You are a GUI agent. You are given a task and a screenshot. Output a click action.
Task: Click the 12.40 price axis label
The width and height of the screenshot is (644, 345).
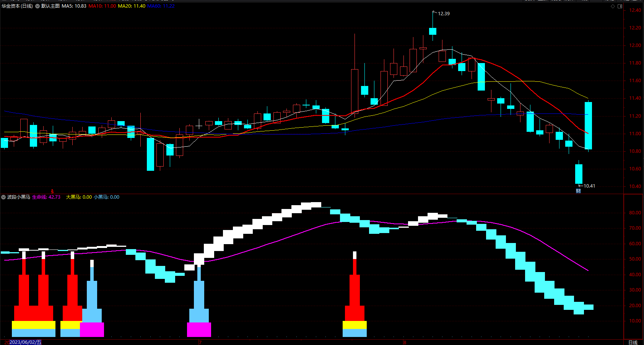(x=635, y=10)
